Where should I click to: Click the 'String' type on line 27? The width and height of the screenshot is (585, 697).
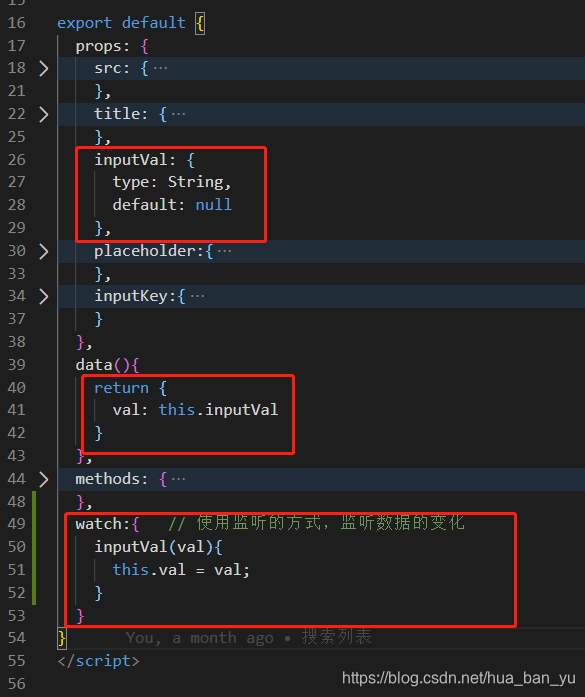196,182
